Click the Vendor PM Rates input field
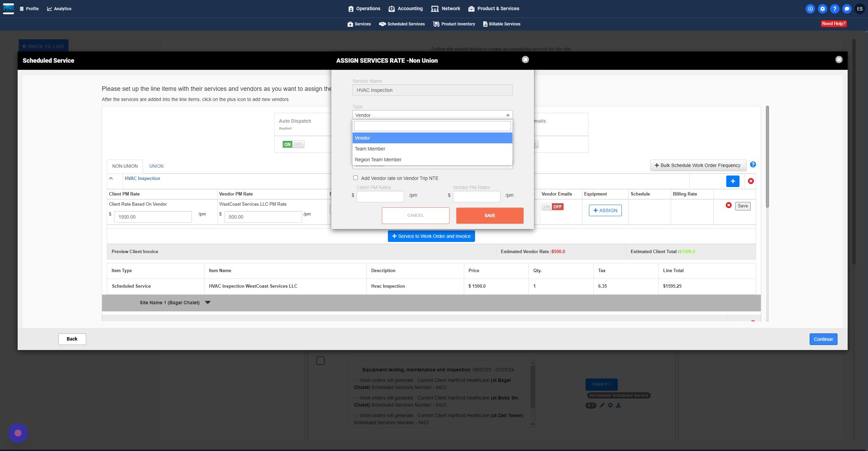The image size is (868, 451). point(476,196)
